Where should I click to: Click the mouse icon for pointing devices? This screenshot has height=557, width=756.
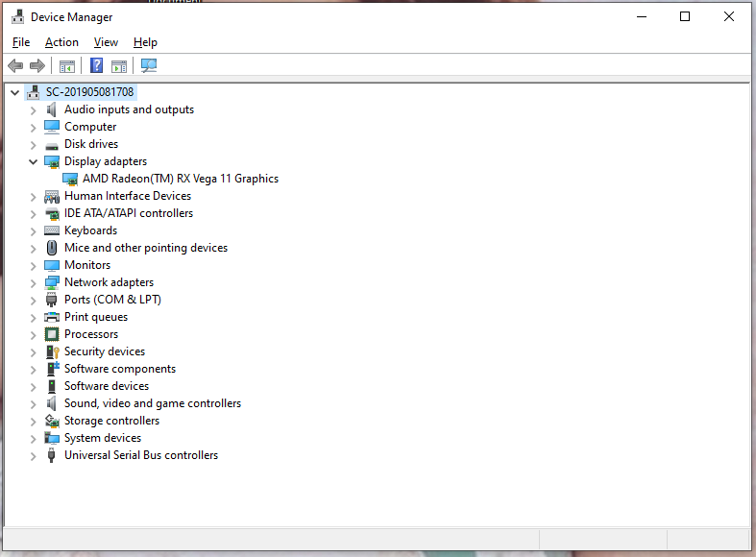pos(52,248)
